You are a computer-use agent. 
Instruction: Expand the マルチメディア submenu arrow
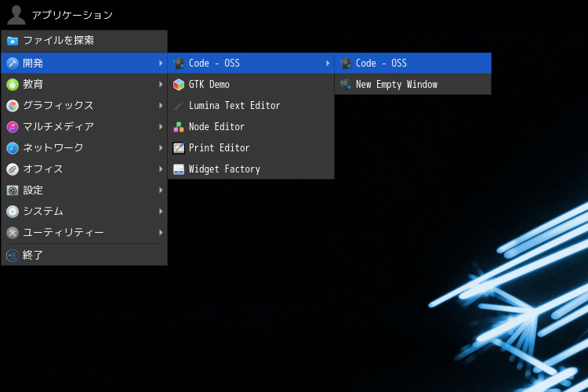pyautogui.click(x=161, y=127)
